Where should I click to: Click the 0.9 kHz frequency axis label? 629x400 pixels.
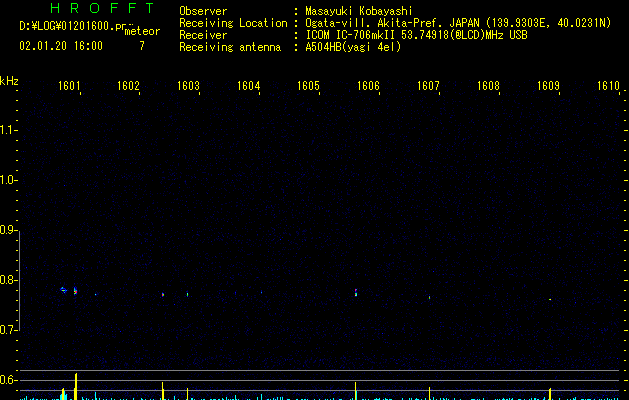tap(8, 230)
